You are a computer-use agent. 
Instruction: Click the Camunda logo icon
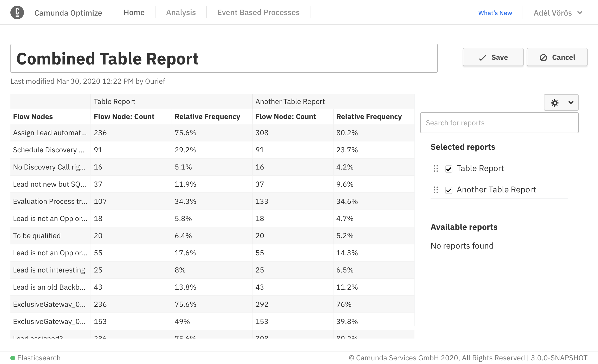[x=17, y=12]
